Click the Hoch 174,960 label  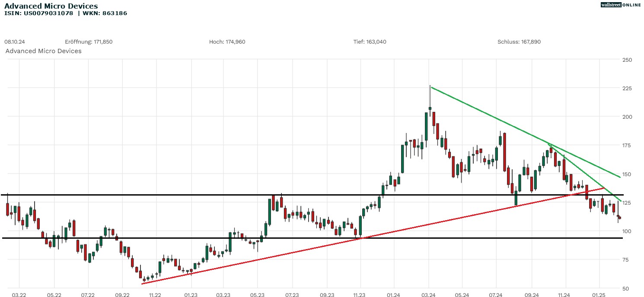[x=226, y=42]
